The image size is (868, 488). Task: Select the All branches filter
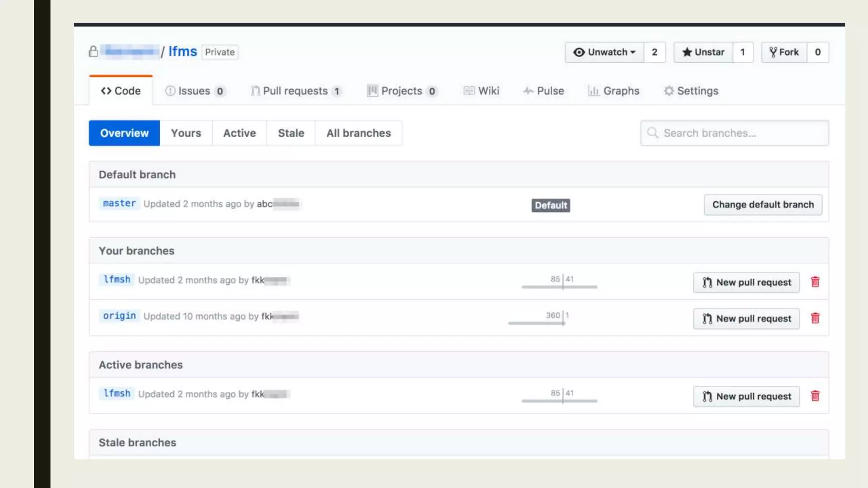tap(359, 133)
